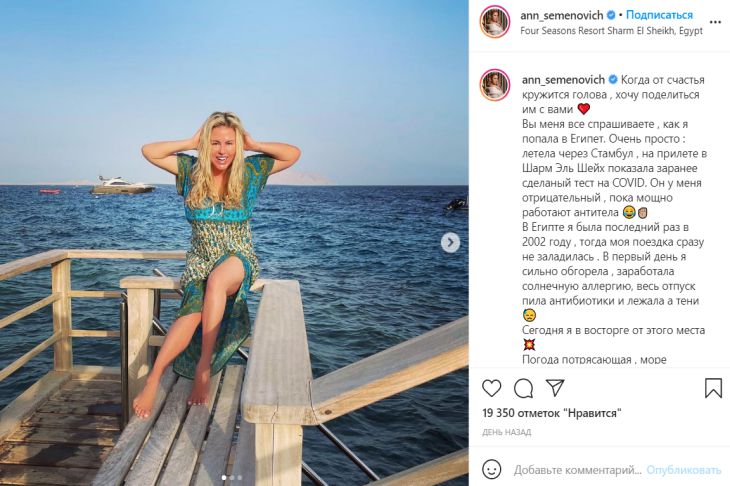Go to next photo with arrow
The height and width of the screenshot is (486, 730).
pyautogui.click(x=451, y=242)
